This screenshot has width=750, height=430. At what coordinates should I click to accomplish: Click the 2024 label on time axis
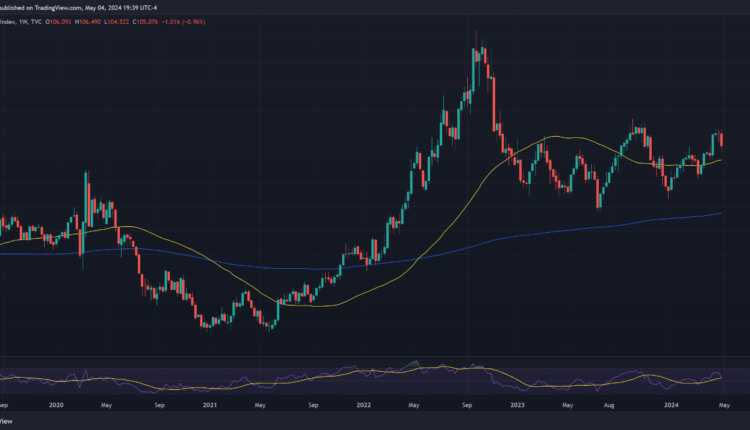click(671, 406)
